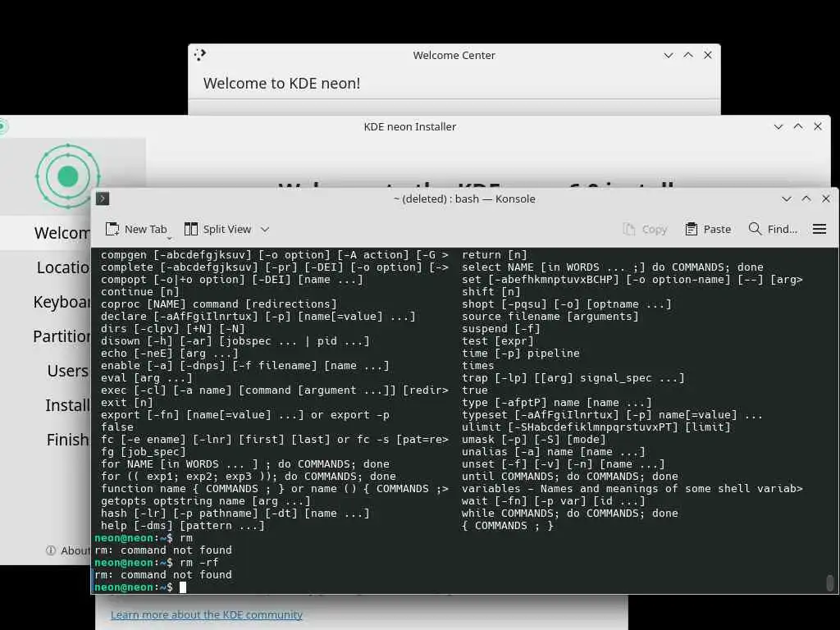840x630 pixels.
Task: Select the Welcome step in Installer sidebar
Action: point(46,233)
